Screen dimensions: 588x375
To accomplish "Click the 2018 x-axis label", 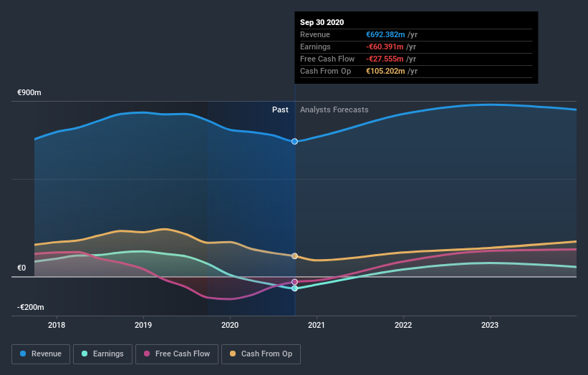I will click(x=57, y=325).
